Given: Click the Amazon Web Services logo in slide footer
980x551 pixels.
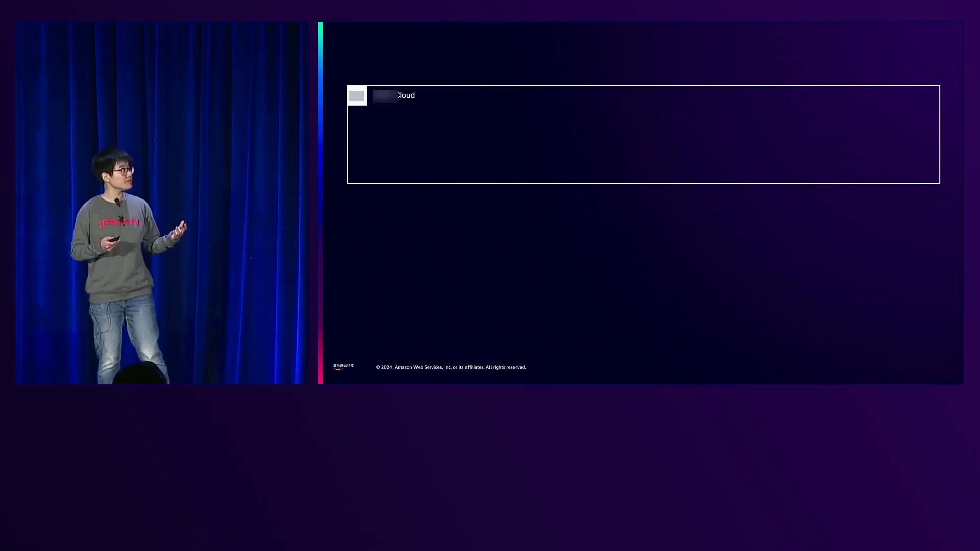Looking at the screenshot, I should coord(343,366).
